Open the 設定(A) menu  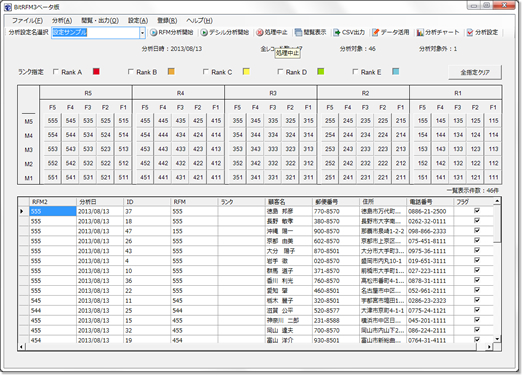point(138,21)
